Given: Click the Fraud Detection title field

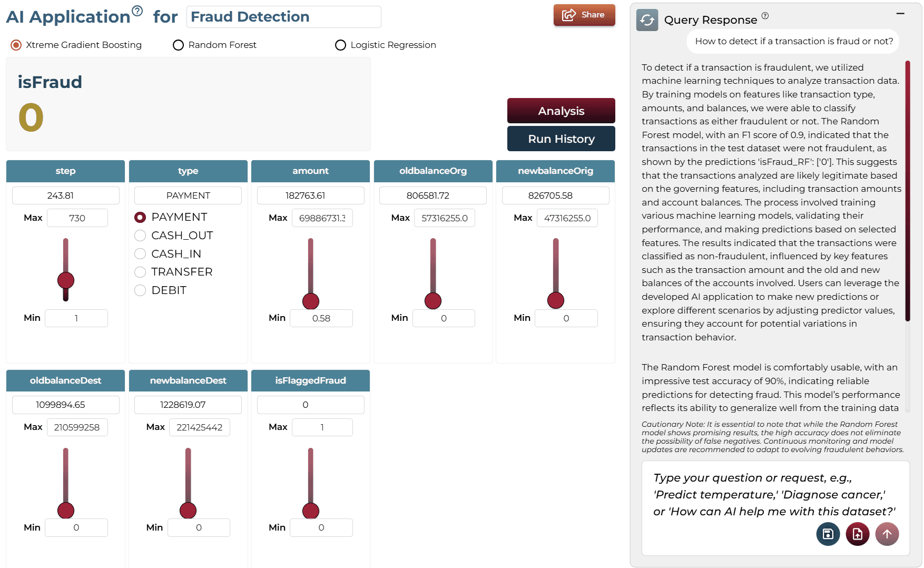Looking at the screenshot, I should (284, 17).
